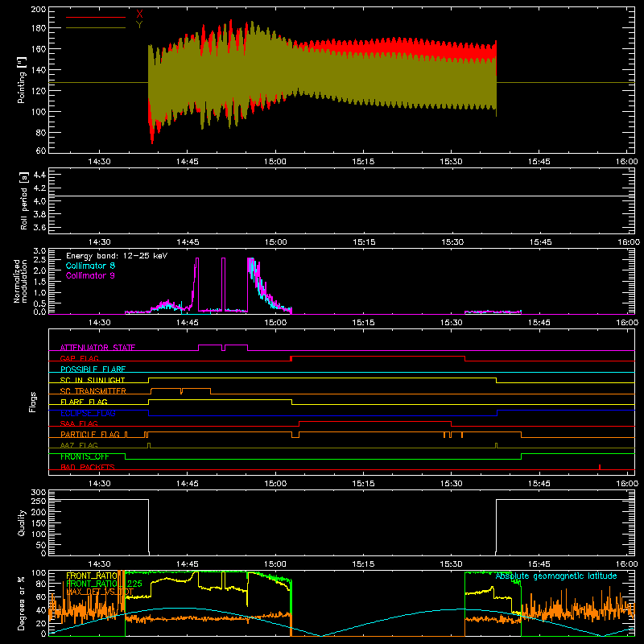
Task: Select the 'Pointing' y-axis title
Action: point(22,80)
